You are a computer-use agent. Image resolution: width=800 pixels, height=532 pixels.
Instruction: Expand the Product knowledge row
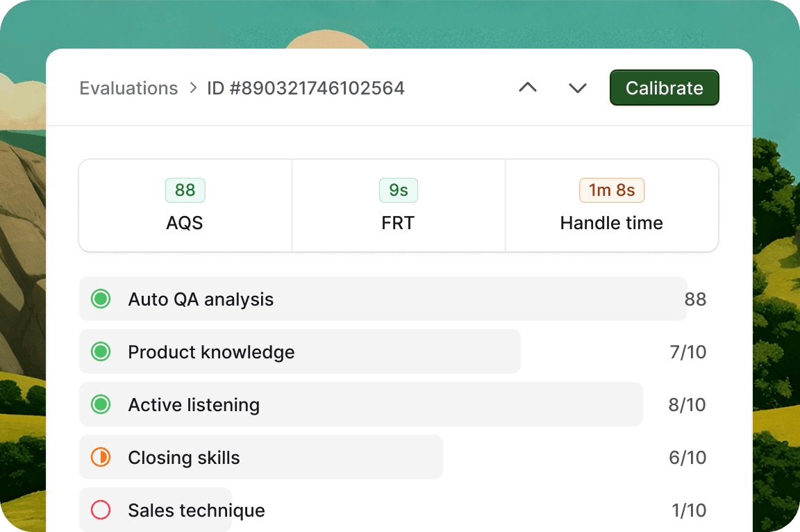300,351
